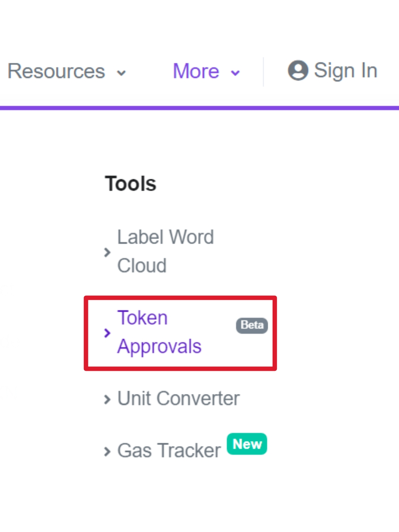The image size is (399, 532).
Task: Click the chevron beside Gas Tracker
Action: pyautogui.click(x=107, y=452)
